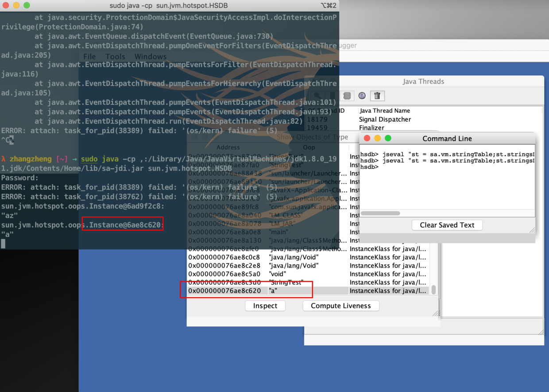Maximize the Command Line window with green button
This screenshot has height=392, width=549.
[388, 138]
